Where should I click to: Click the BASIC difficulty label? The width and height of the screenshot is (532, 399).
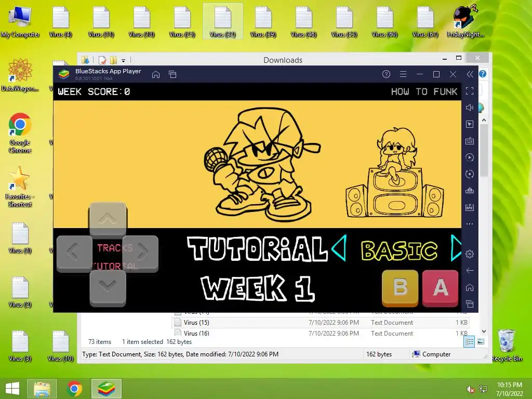point(399,251)
